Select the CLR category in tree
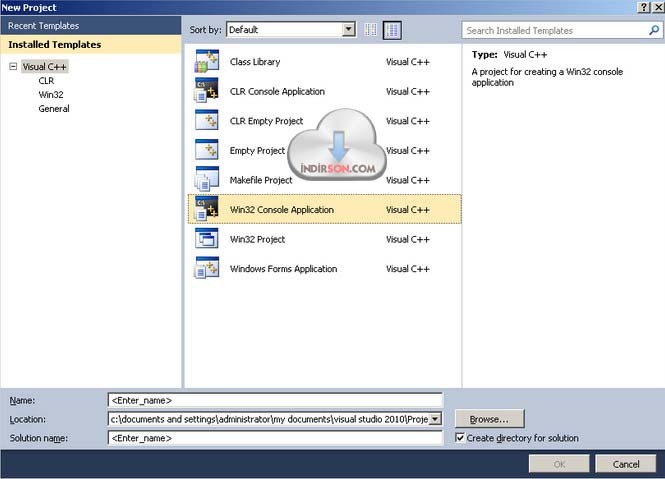 pos(46,81)
